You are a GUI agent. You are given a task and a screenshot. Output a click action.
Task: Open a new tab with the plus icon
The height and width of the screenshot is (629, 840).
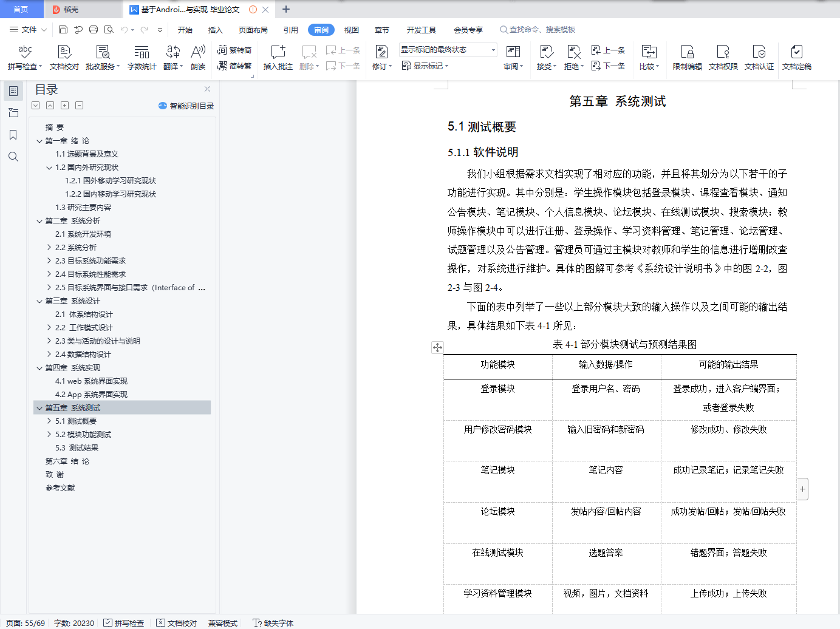pos(286,9)
